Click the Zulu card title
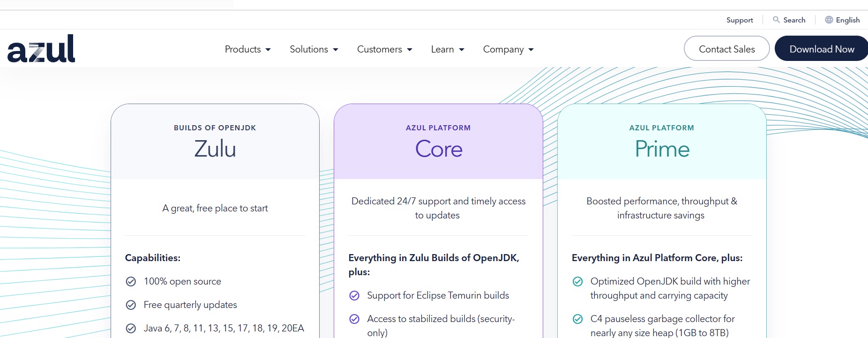The width and height of the screenshot is (868, 338). (215, 149)
